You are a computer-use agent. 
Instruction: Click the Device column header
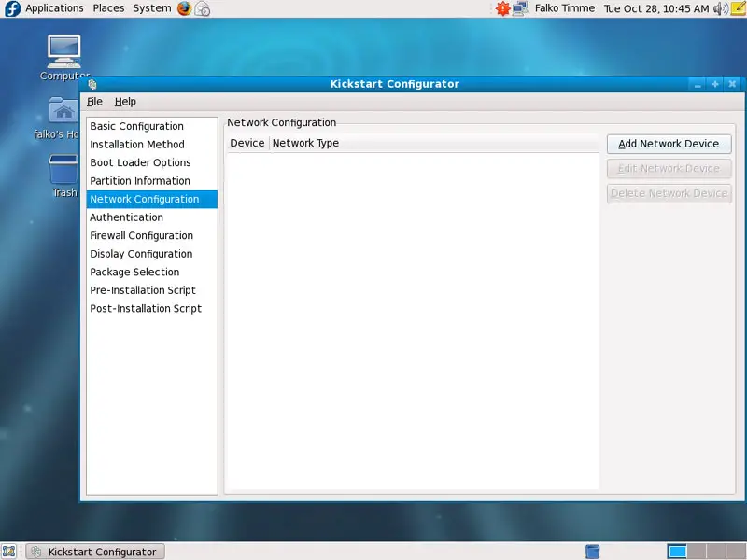coord(247,143)
